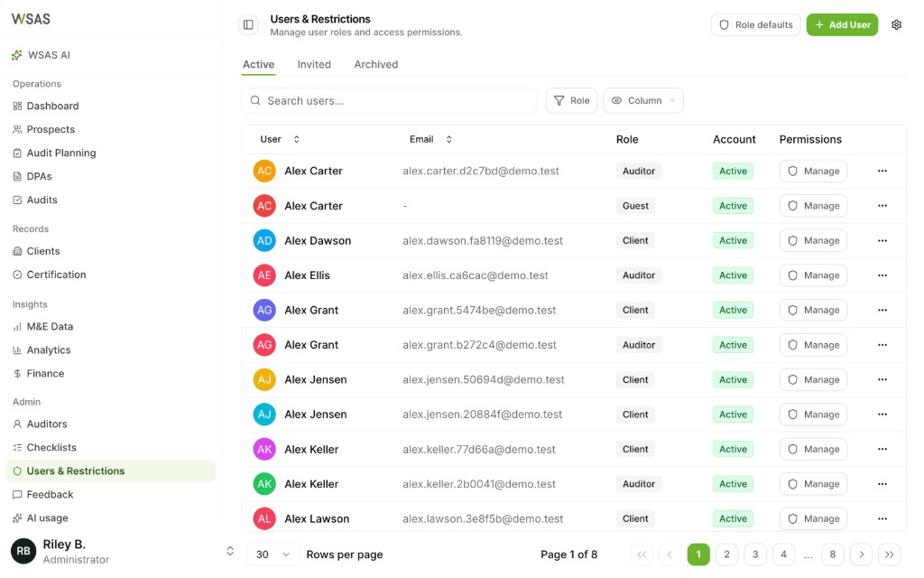Toggle the sidebar collapse panel icon
This screenshot has width=924, height=578.
248,24
